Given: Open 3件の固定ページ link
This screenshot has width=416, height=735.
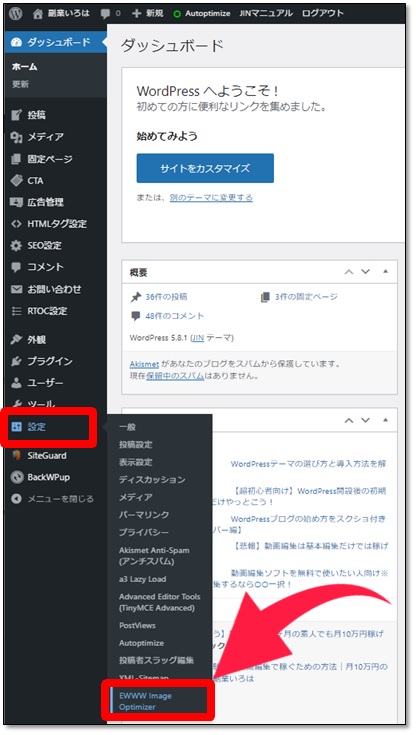Looking at the screenshot, I should [306, 297].
